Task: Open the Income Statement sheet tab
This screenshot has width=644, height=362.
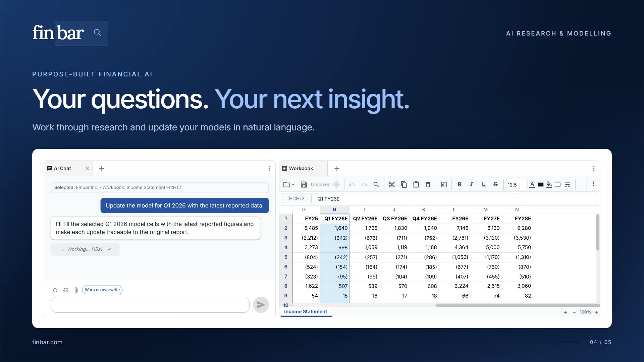Action: 306,312
